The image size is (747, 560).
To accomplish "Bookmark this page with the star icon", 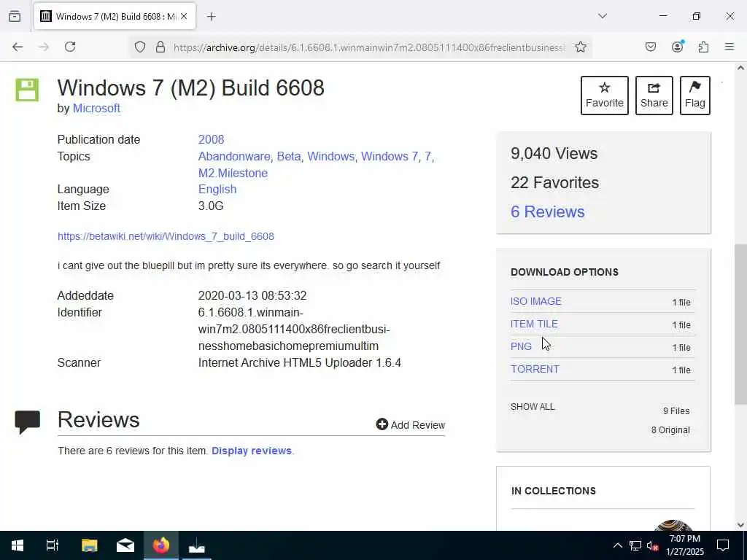I will (580, 47).
